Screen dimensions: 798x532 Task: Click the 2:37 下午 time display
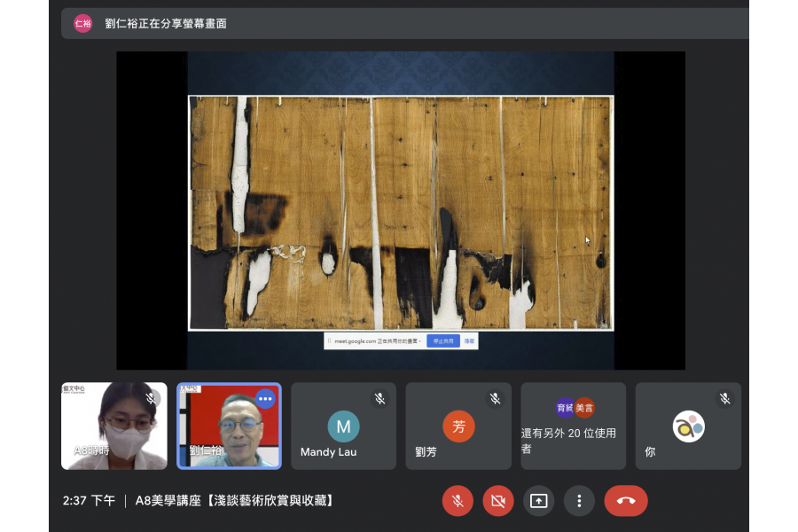point(89,500)
